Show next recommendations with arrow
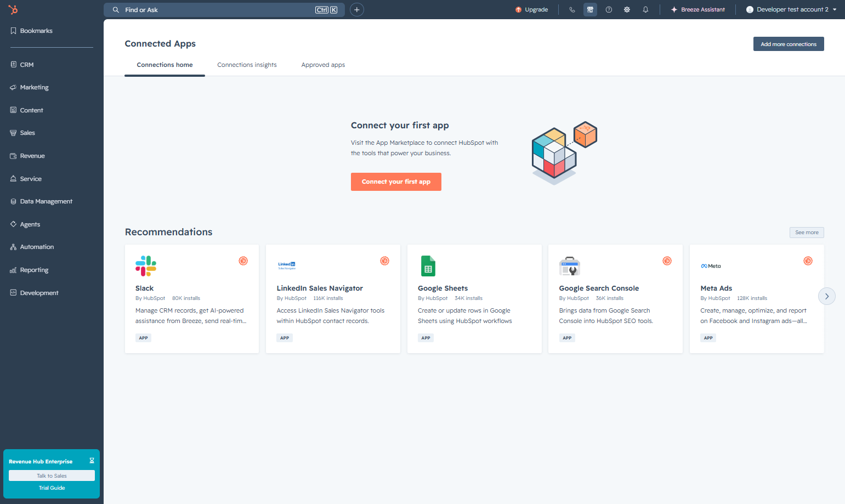 click(827, 296)
